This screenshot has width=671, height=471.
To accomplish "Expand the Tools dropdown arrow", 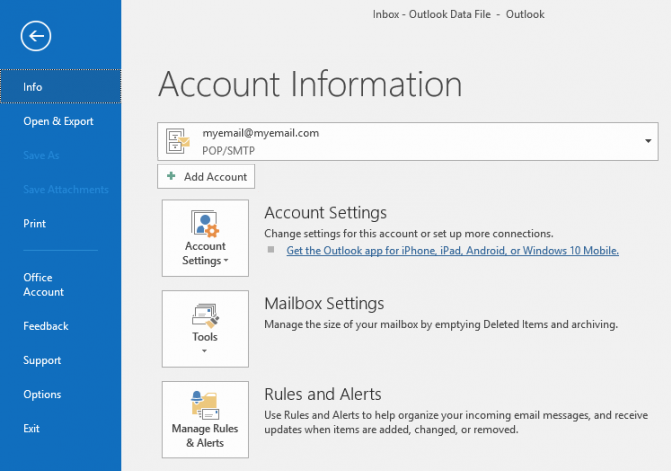I will pos(205,351).
